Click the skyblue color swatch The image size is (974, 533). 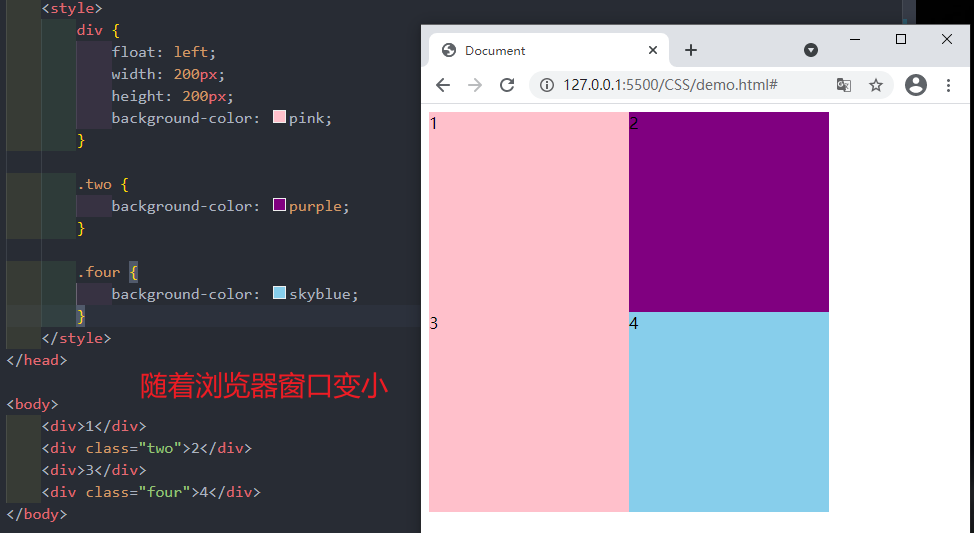(279, 294)
